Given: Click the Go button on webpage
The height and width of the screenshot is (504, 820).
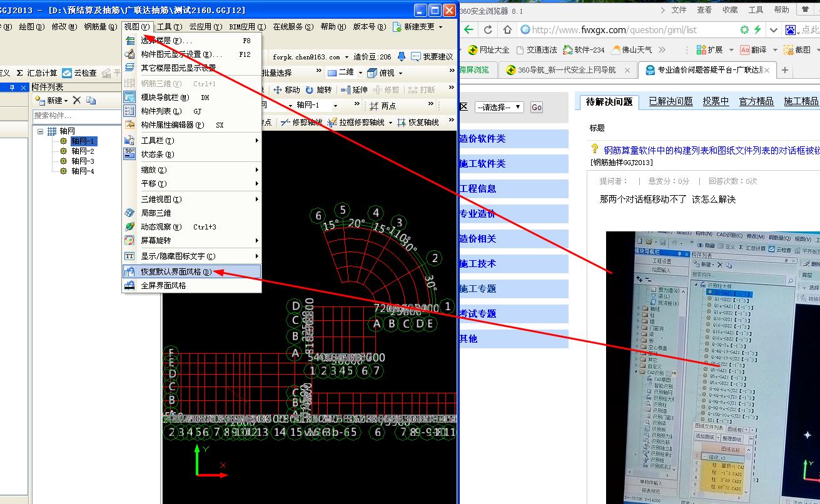Looking at the screenshot, I should (537, 107).
